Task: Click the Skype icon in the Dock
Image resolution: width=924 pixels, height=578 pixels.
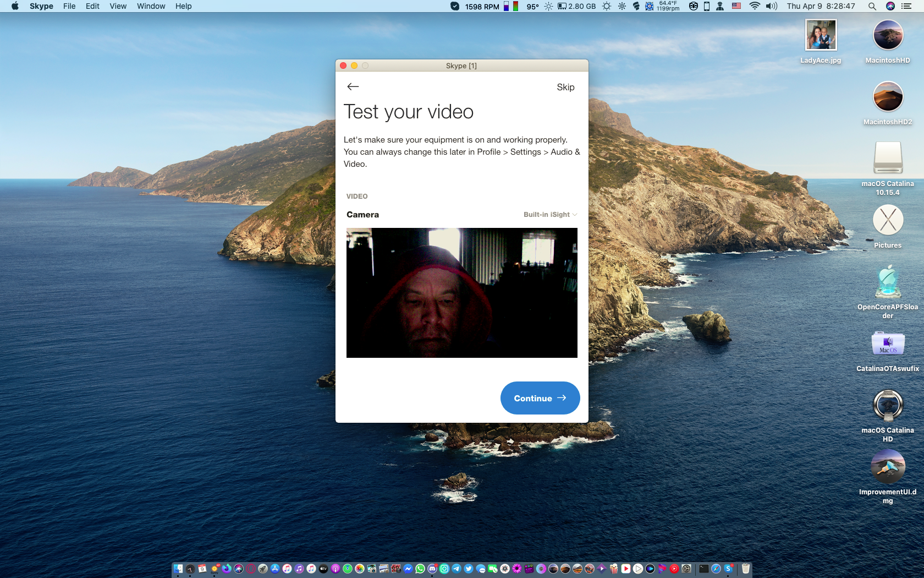Action: 728,569
